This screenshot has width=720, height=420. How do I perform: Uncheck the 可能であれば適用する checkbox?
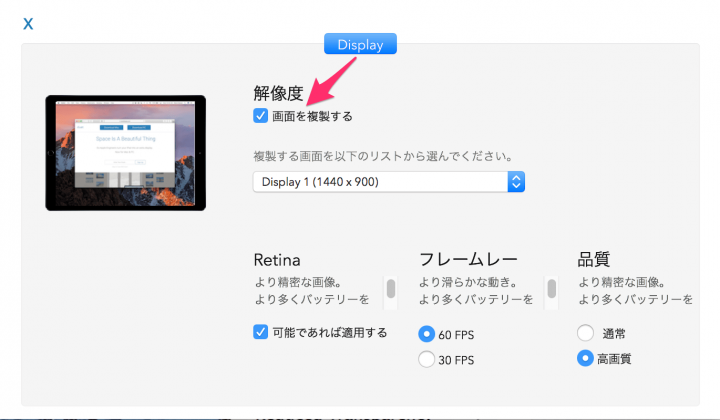pyautogui.click(x=260, y=332)
